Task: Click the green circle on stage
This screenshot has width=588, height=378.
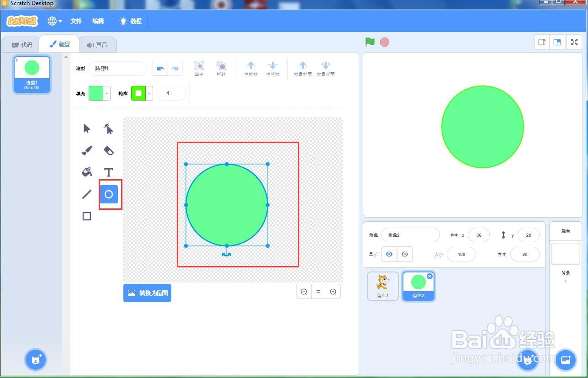Action: pos(482,127)
